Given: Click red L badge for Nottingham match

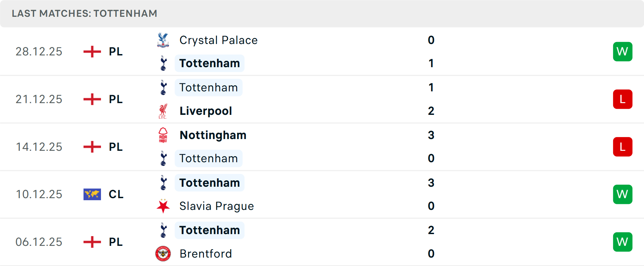Looking at the screenshot, I should coord(623,147).
